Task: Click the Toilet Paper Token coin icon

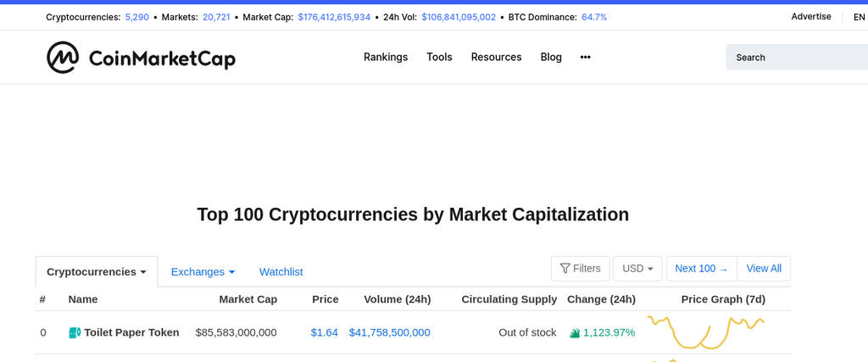Action: pos(75,332)
